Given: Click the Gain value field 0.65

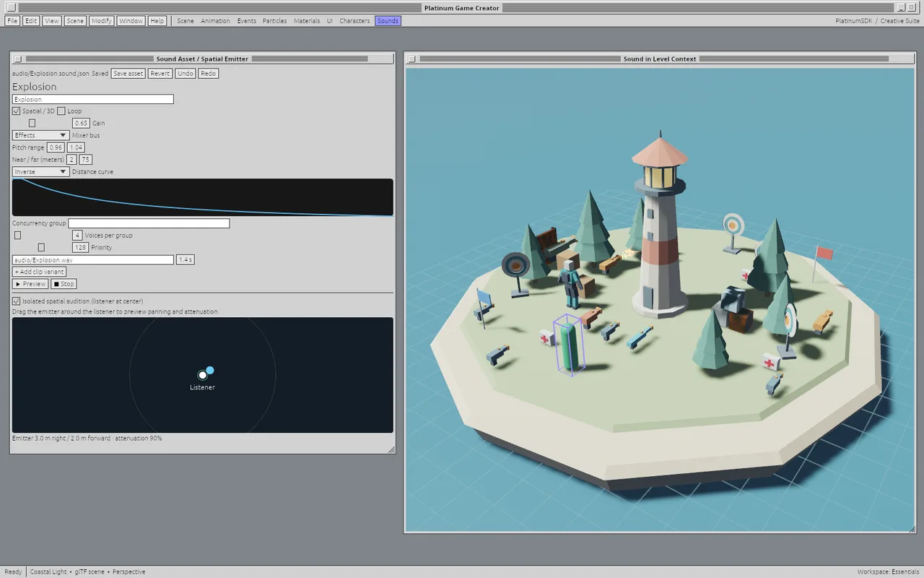Looking at the screenshot, I should pyautogui.click(x=82, y=124).
